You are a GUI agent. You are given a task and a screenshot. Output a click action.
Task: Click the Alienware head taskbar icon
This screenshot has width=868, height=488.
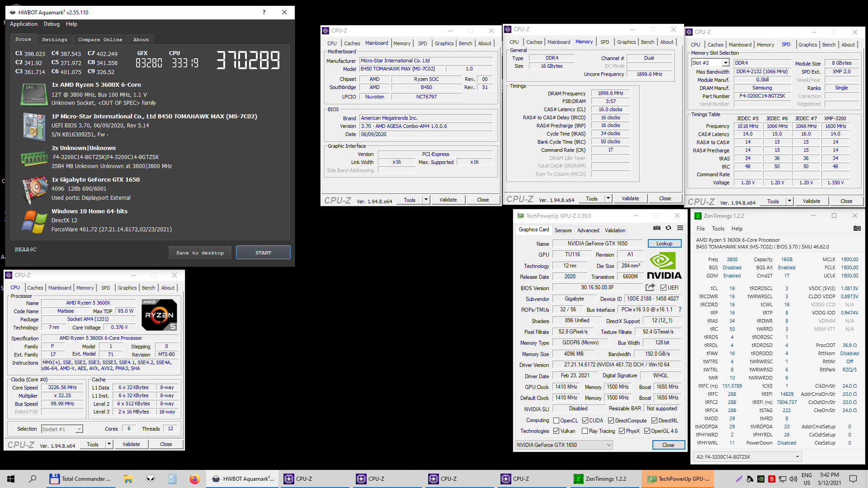point(151,479)
